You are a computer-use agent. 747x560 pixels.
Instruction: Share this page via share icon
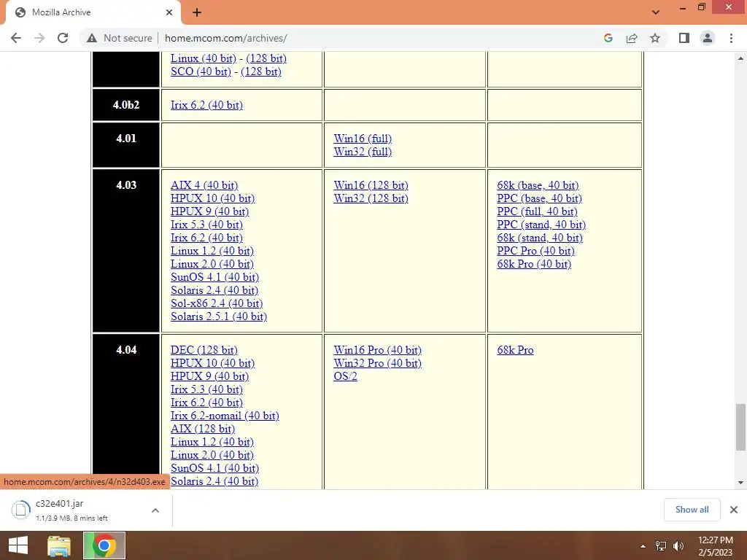[x=632, y=38]
